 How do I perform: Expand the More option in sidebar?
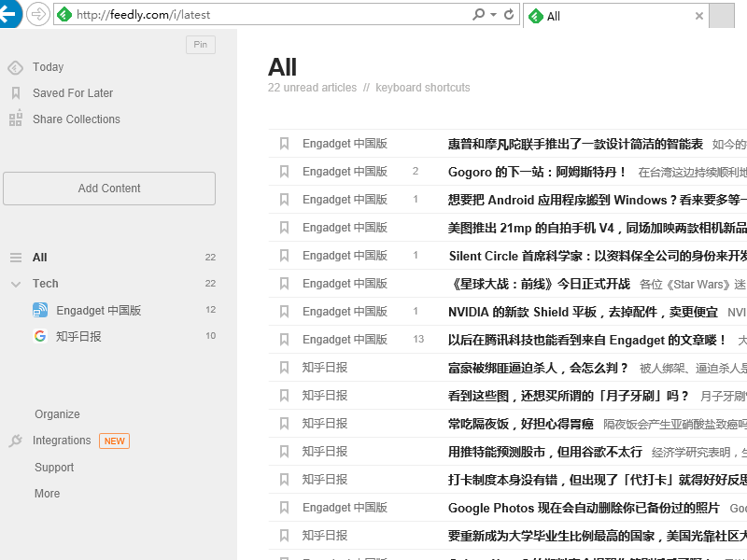[47, 494]
